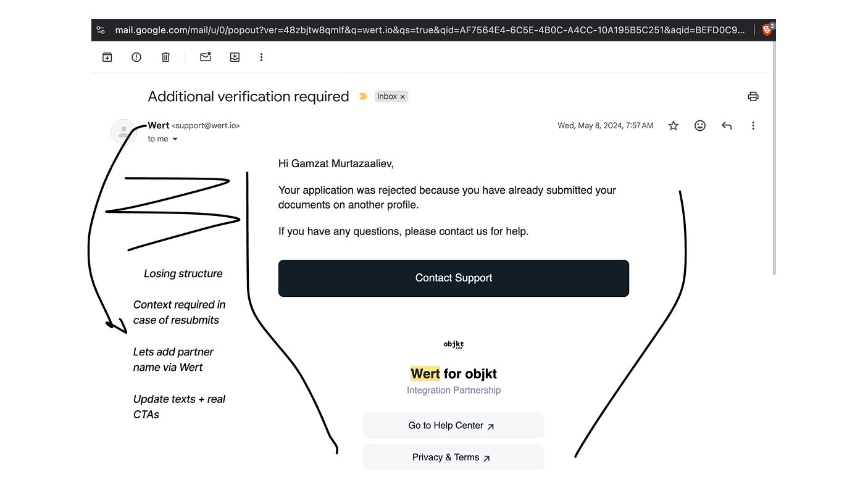868x493 pixels.
Task: Delete the email with the trash icon
Action: [x=165, y=57]
